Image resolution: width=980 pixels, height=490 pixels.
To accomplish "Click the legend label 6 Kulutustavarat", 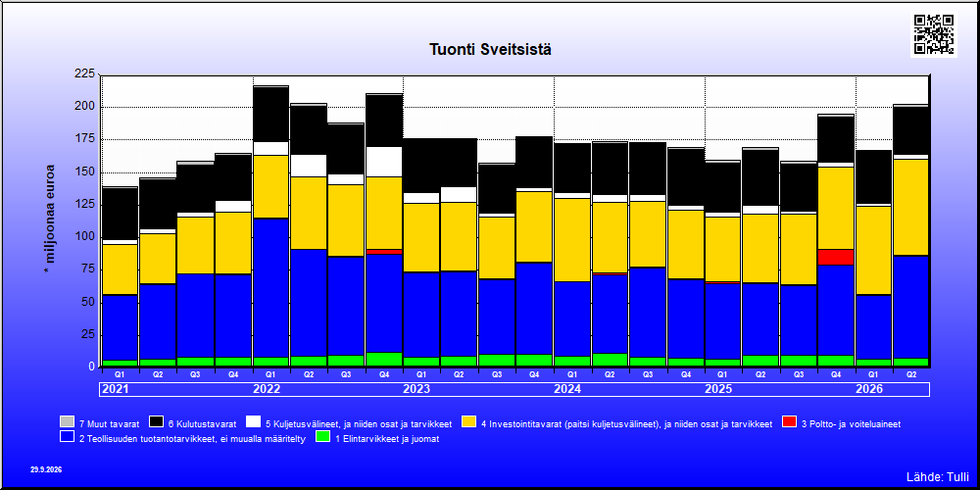I will (203, 423).
